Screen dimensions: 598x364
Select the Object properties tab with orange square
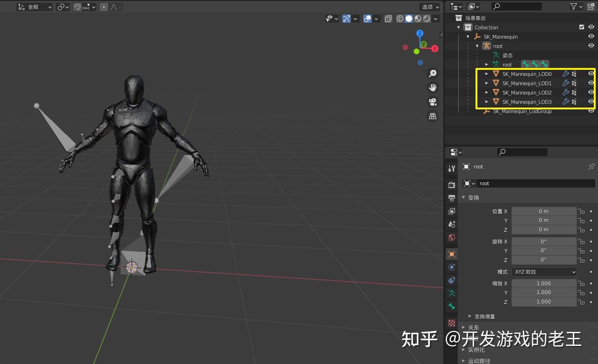(451, 254)
